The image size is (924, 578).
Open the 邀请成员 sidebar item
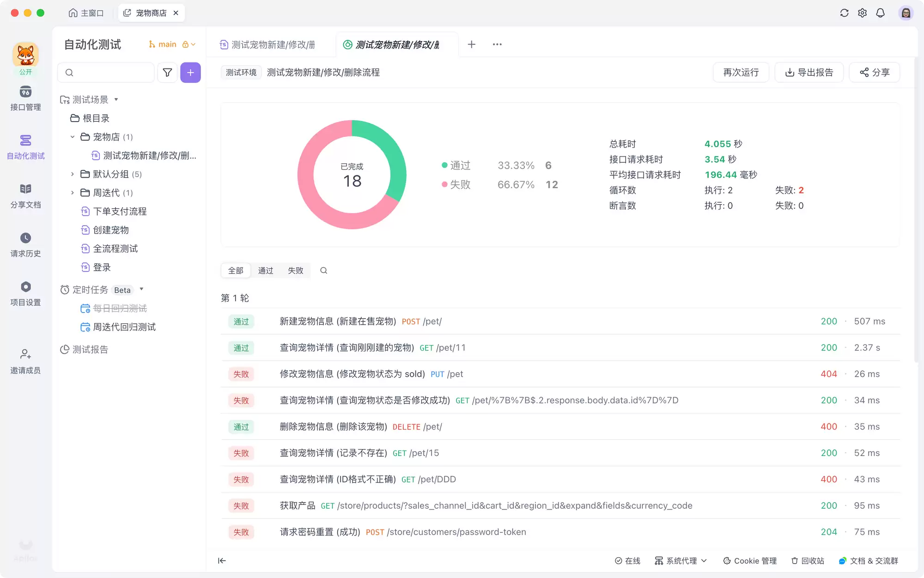point(25,362)
